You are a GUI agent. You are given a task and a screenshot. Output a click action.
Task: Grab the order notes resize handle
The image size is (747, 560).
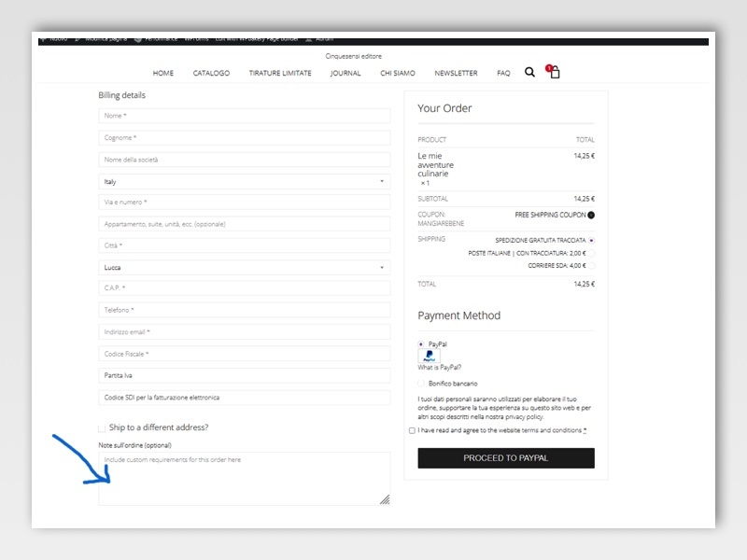tap(385, 499)
